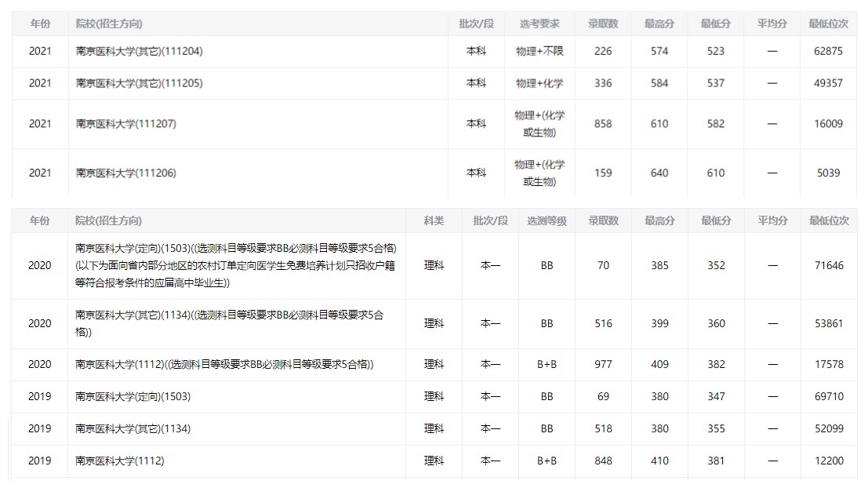868x488 pixels.
Task: Open the 2020 南京医科大学(其它)(1134) entry
Action: pyautogui.click(x=230, y=323)
